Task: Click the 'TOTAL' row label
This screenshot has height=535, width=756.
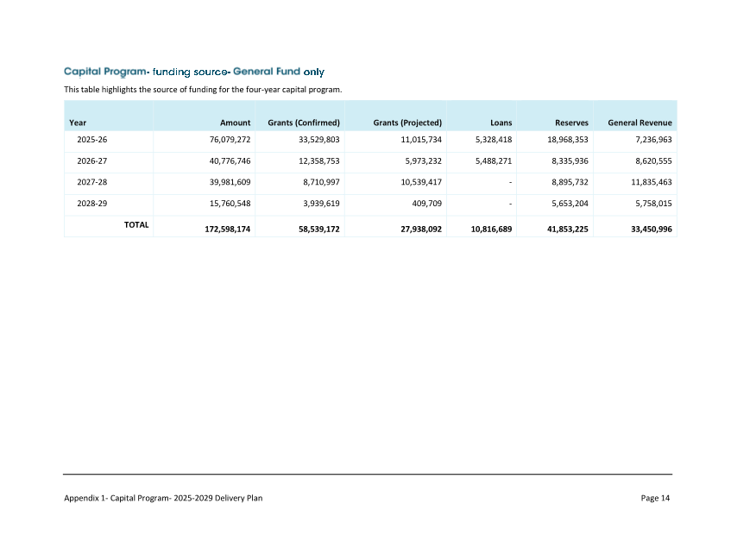Action: (136, 224)
